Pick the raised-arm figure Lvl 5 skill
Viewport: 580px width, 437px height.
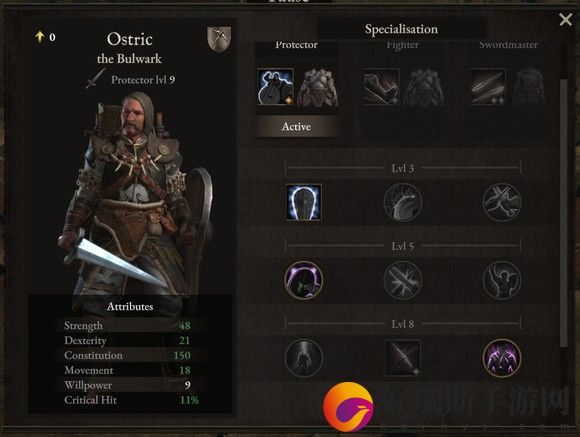(x=502, y=280)
